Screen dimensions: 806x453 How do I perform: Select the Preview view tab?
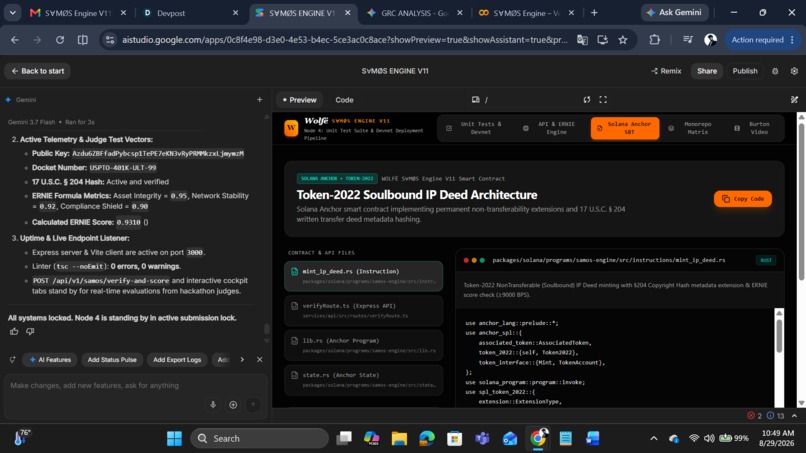coord(300,100)
